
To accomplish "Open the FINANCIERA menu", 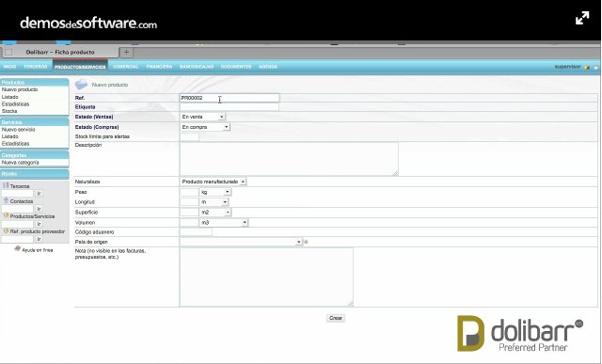I will [159, 67].
